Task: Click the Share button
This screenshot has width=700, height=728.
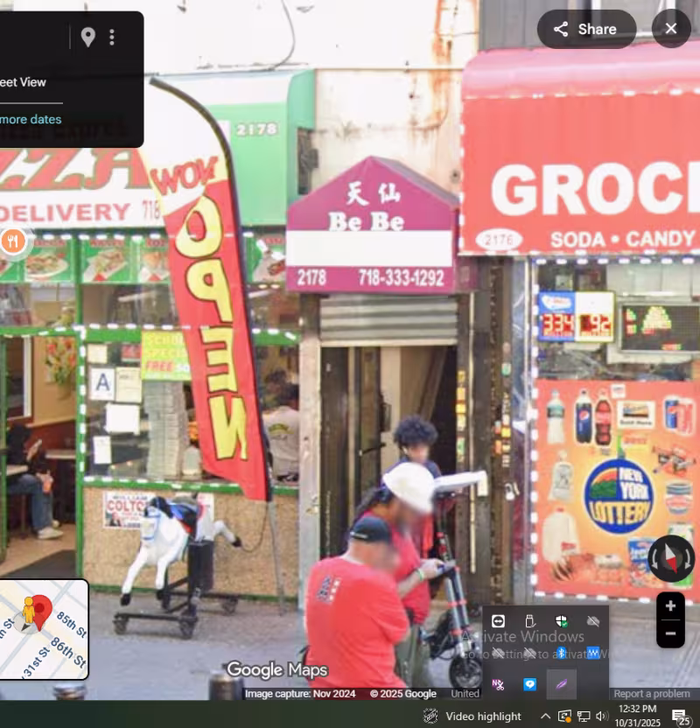Action: tap(586, 29)
